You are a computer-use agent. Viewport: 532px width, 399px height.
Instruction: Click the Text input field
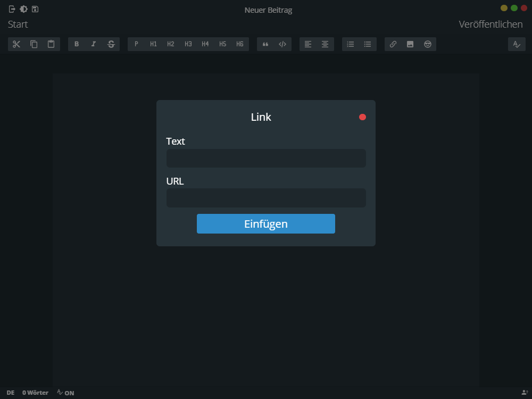click(266, 159)
